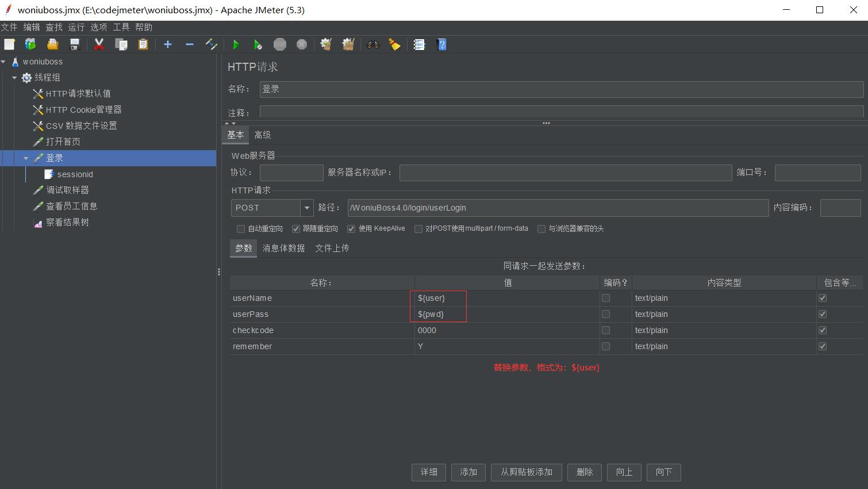Click the Search binoculars icon
The width and height of the screenshot is (868, 489).
click(373, 44)
